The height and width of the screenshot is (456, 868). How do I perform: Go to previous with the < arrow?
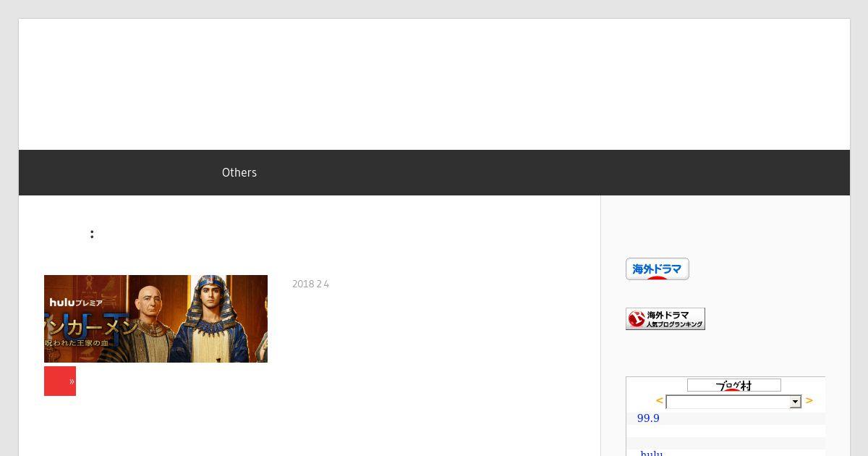[x=659, y=400]
